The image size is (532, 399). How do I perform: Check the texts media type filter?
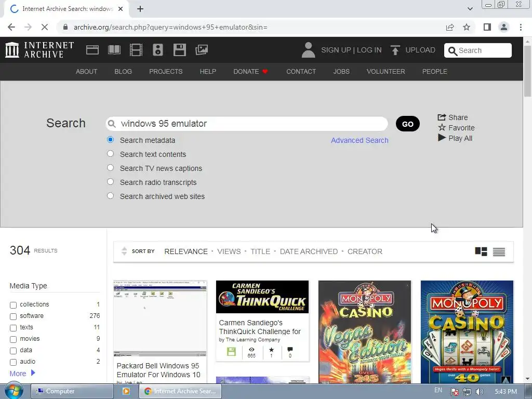click(13, 328)
